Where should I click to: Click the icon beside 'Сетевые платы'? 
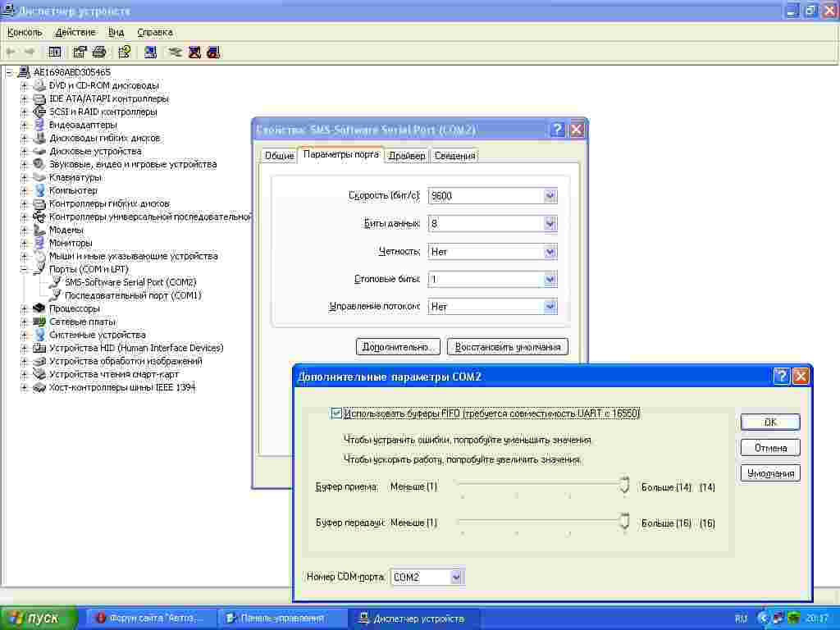[39, 322]
